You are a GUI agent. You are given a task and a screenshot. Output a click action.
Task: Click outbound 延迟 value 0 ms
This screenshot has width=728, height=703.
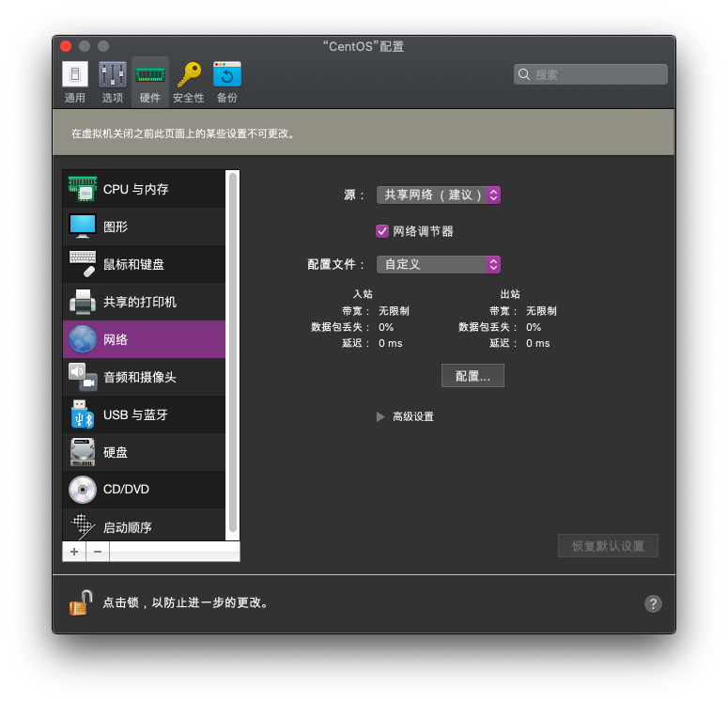pos(537,343)
